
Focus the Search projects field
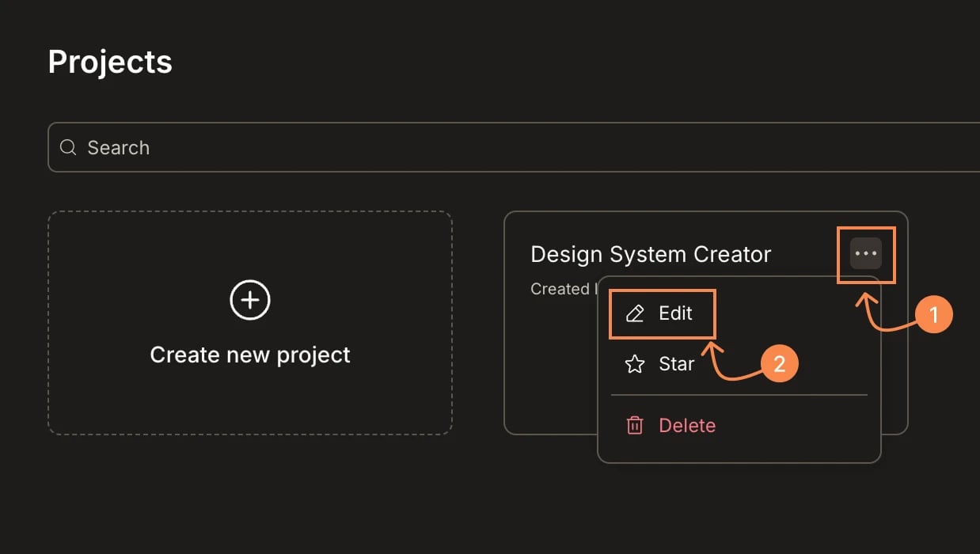(514, 147)
